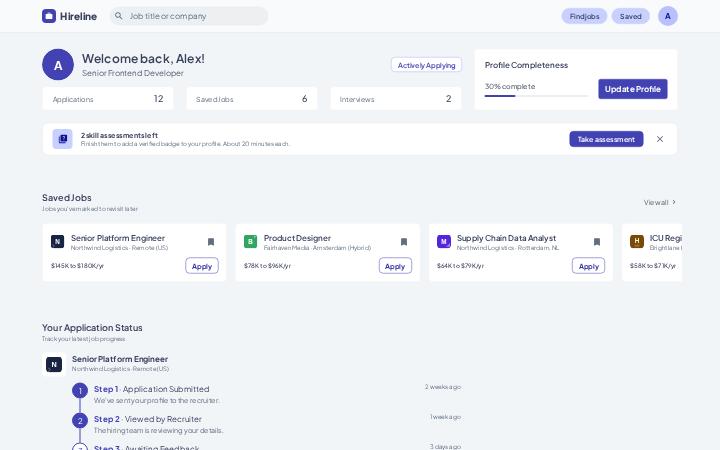Click the 'Saved Jobs' section heading
Viewport: 720px width, 450px height.
tap(67, 197)
